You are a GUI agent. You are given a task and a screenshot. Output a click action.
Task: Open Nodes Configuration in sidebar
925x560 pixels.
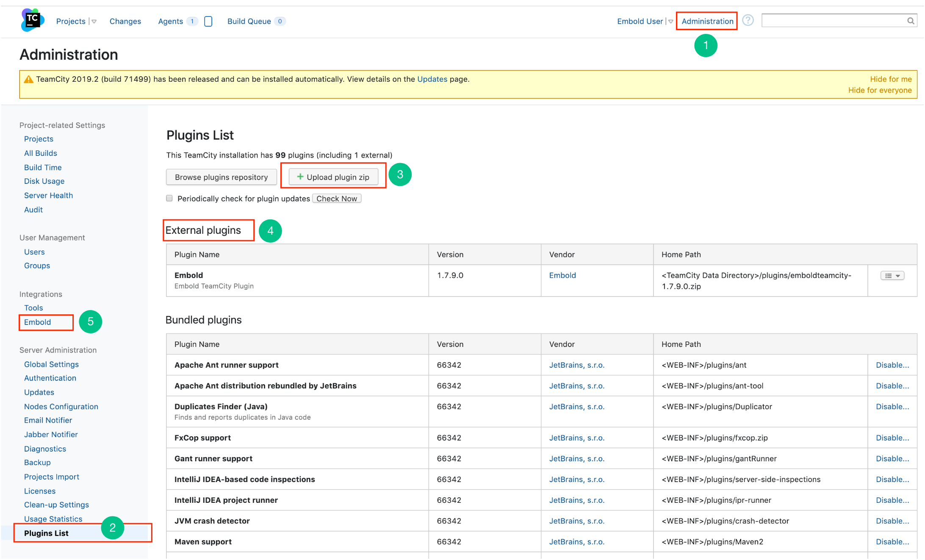tap(61, 407)
